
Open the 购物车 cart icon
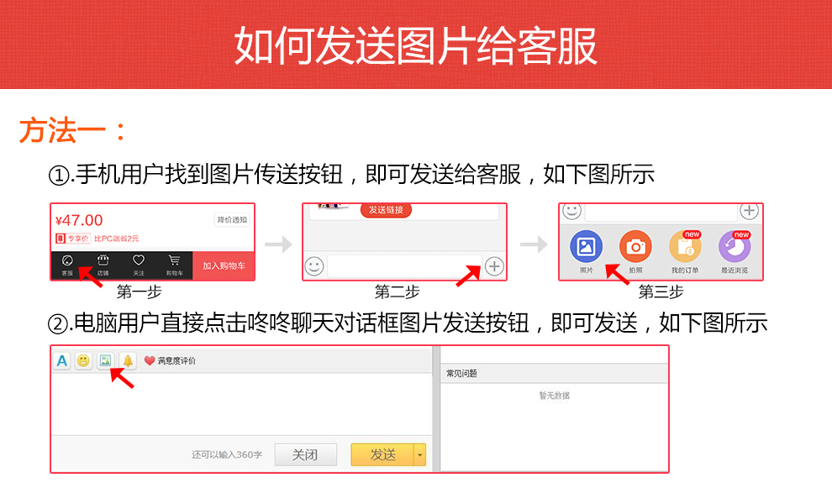(174, 264)
